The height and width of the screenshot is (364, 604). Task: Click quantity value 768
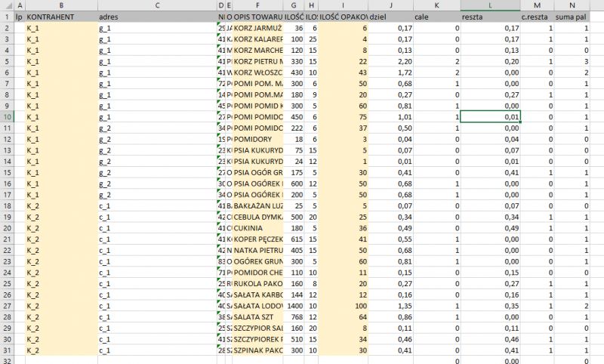pyautogui.click(x=294, y=317)
